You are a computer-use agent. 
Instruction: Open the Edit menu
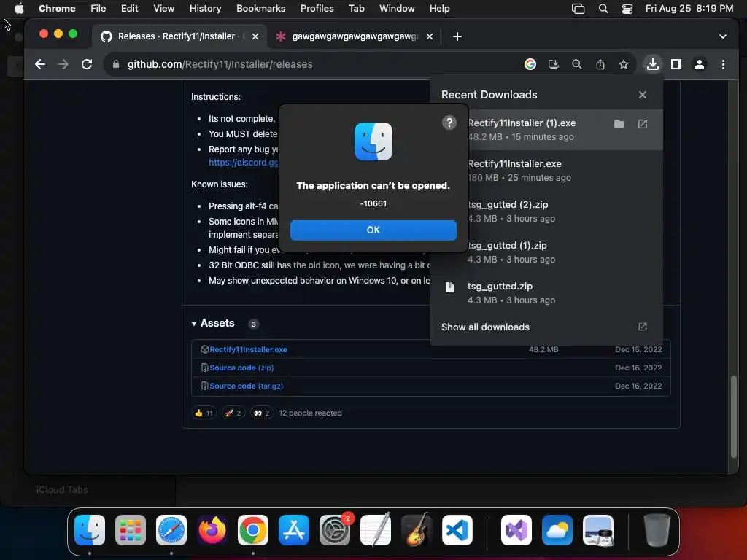click(129, 9)
